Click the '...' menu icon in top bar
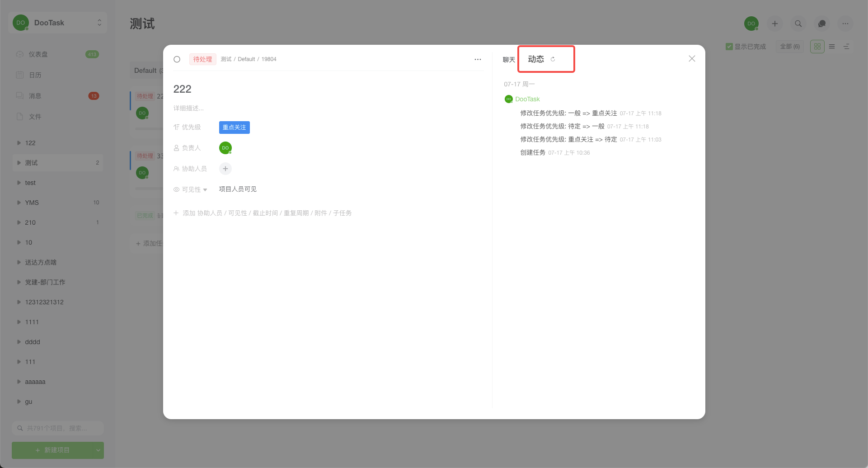Screen dimensions: 868x468 tap(845, 23)
